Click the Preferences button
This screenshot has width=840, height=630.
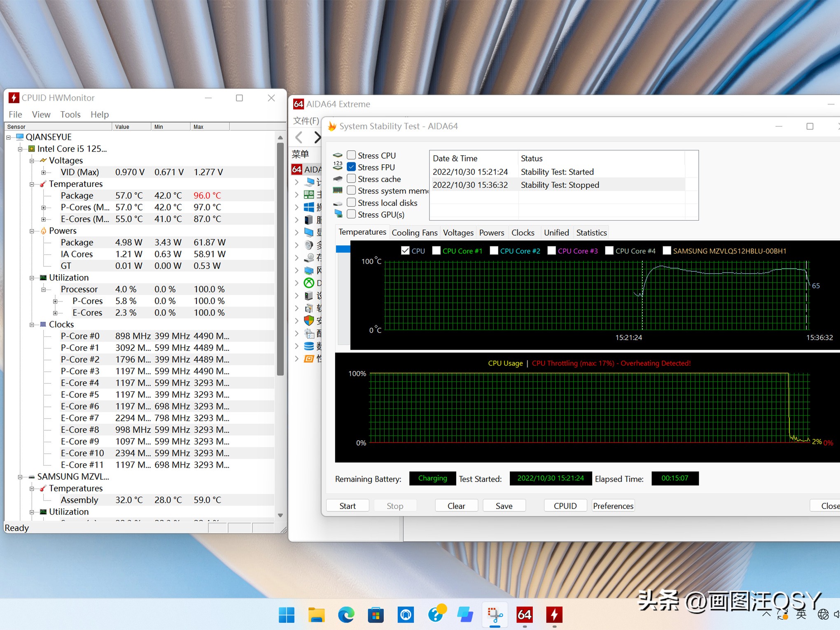tap(613, 506)
